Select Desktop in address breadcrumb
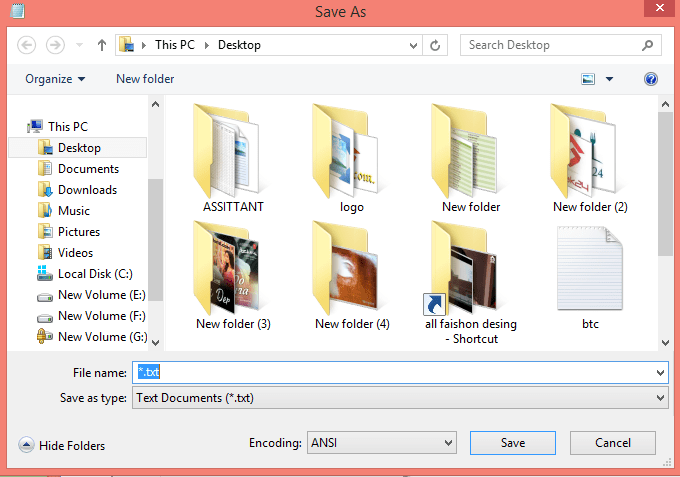This screenshot has height=477, width=680. point(239,45)
